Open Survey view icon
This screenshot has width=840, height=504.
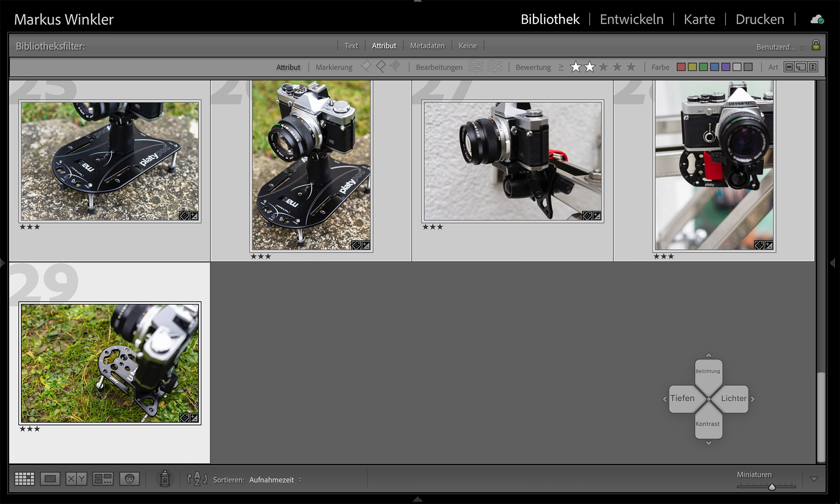click(x=103, y=479)
